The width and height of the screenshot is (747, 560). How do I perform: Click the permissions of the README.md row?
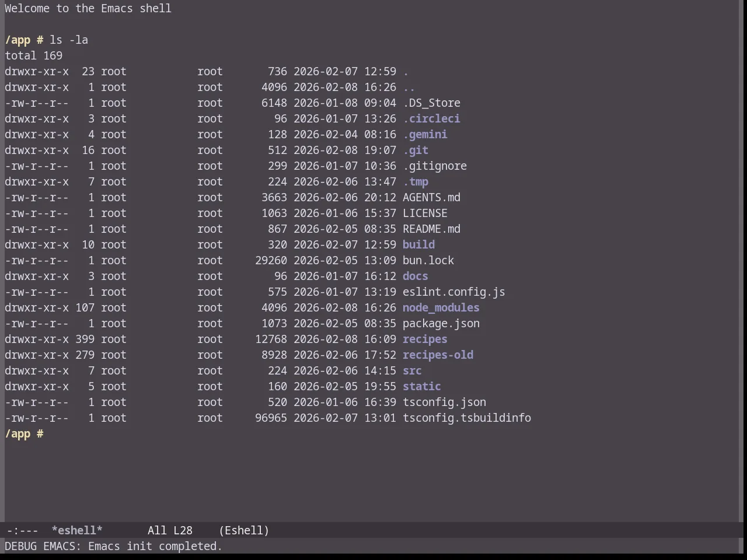(37, 229)
